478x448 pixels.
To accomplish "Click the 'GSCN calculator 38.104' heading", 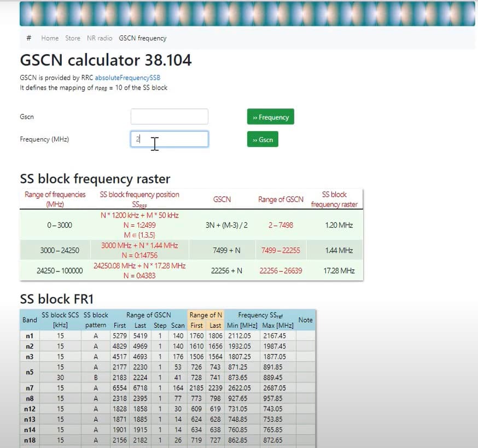I will (106, 60).
